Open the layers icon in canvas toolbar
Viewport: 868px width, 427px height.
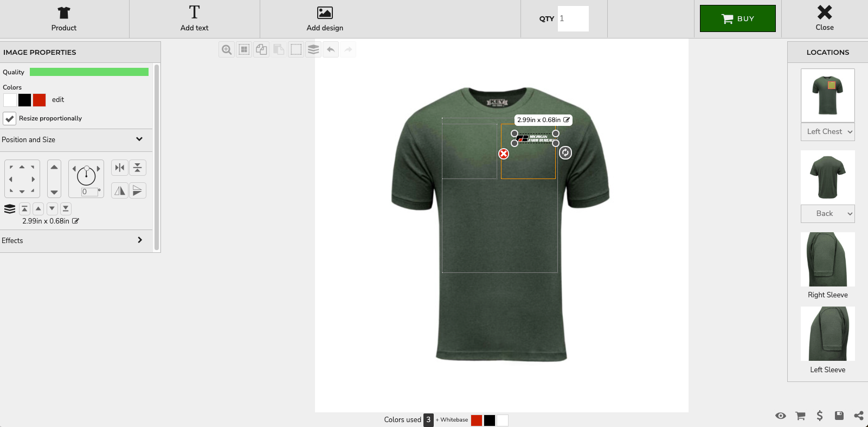coord(313,50)
